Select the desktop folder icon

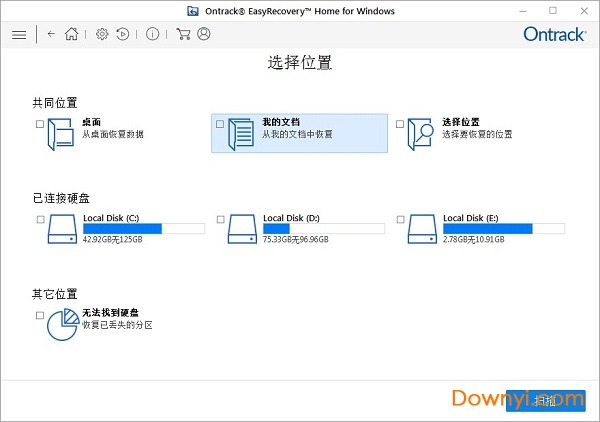[x=60, y=134]
